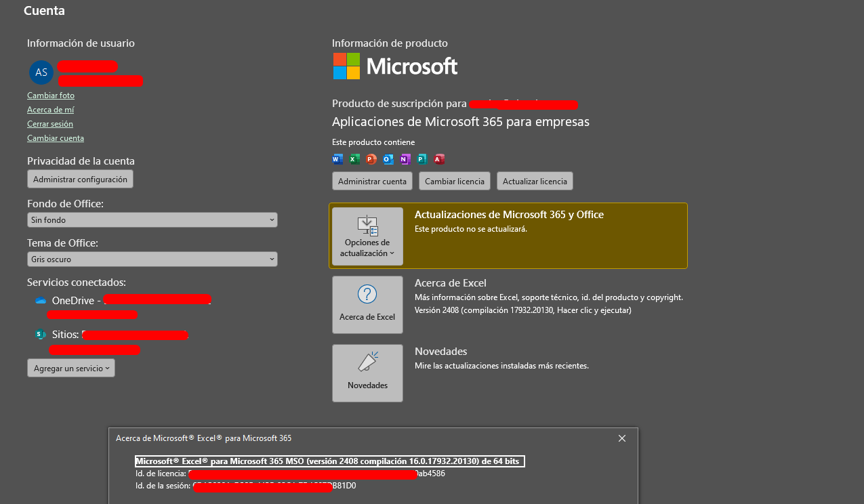Open the Acerca de Excel button
Viewport: 864px width, 504px height.
[367, 305]
